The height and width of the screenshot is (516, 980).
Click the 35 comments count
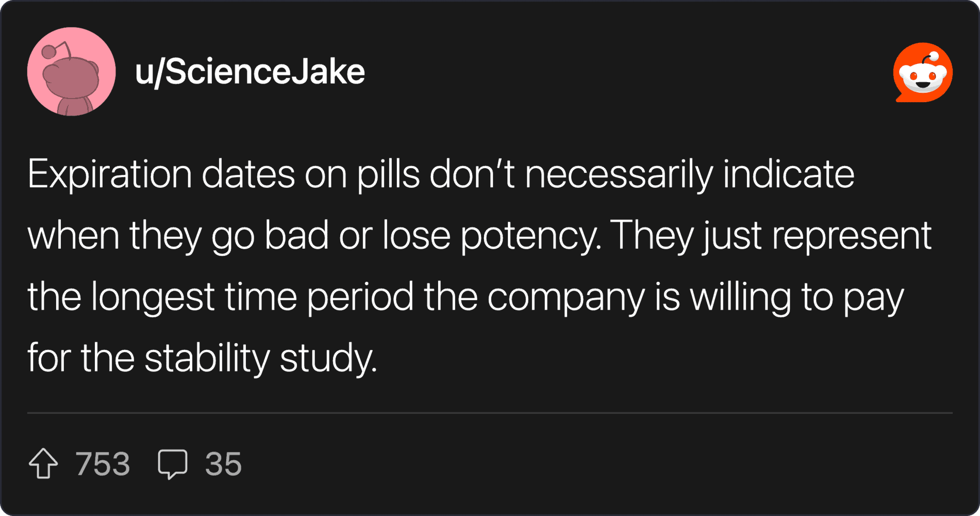[x=223, y=464]
